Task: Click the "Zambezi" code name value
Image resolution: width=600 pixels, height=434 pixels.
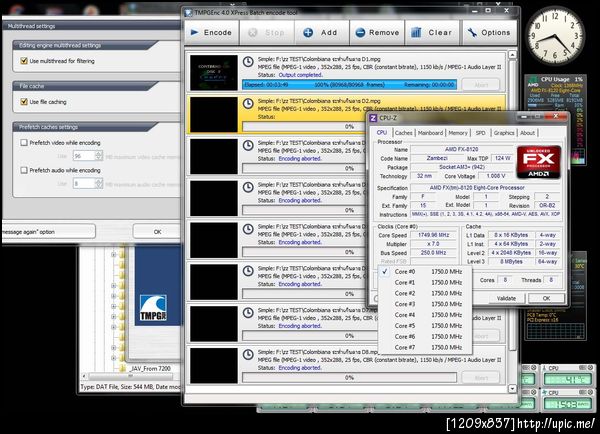Action: (x=437, y=158)
